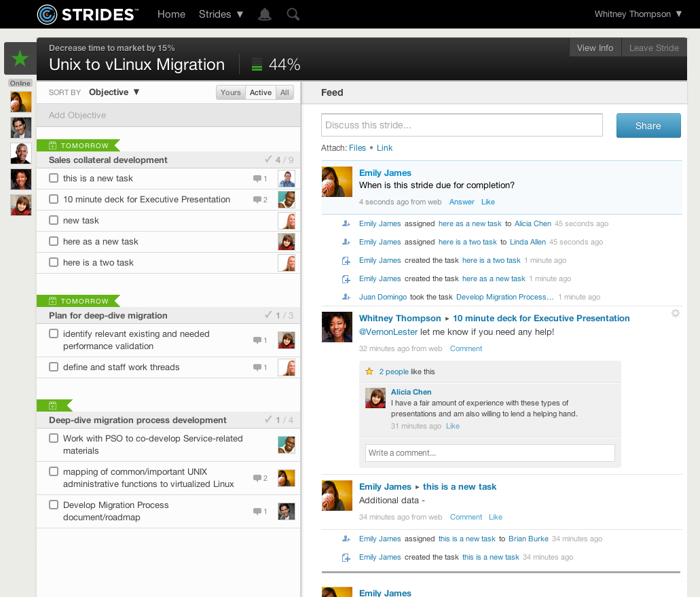Viewport: 700px width, 597px height.
Task: Click the Add Objective field
Action: [168, 115]
